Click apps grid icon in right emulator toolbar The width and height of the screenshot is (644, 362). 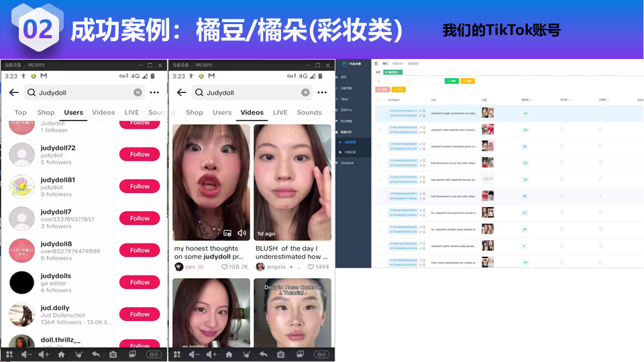pos(177,354)
